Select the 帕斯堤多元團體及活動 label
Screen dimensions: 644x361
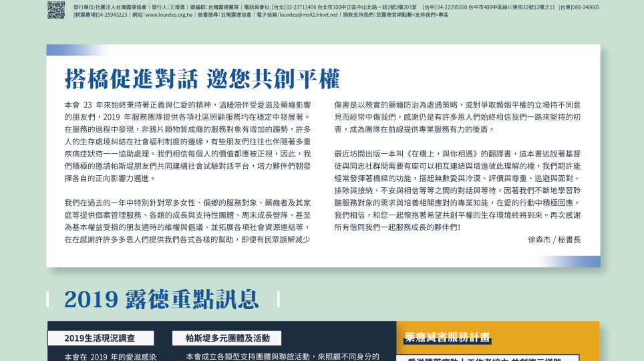pyautogui.click(x=226, y=338)
